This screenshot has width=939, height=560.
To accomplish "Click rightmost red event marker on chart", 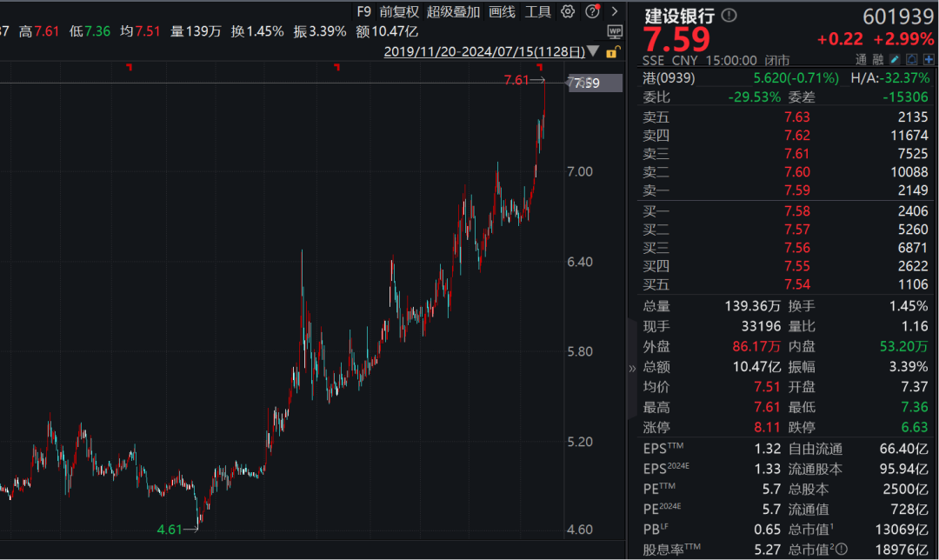I will pos(540,67).
